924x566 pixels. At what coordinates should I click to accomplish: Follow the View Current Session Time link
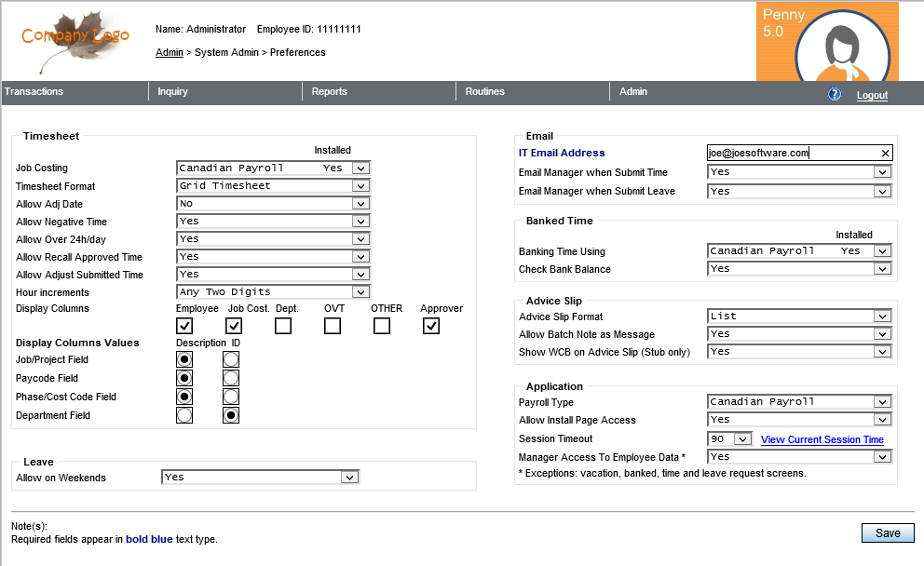click(822, 439)
